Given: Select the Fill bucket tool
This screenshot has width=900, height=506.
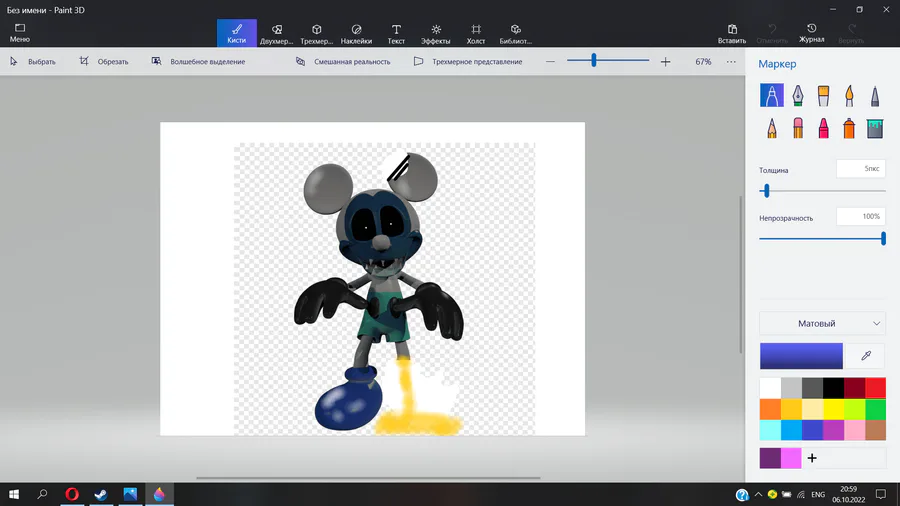Looking at the screenshot, I should (875, 128).
